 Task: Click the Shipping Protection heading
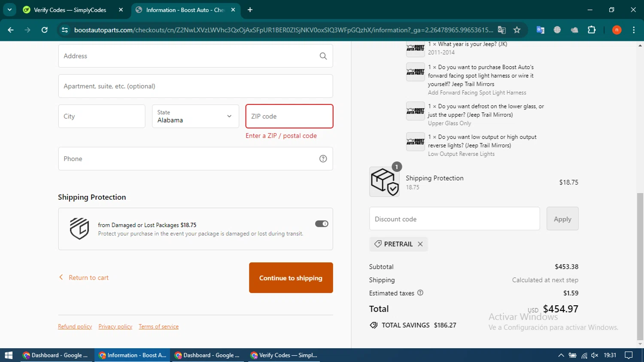click(x=92, y=197)
